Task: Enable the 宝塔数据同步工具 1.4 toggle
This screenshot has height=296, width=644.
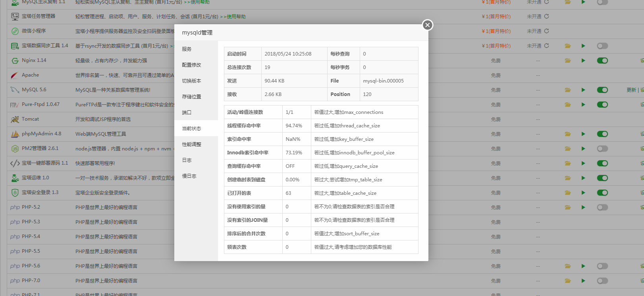Action: 602,46
